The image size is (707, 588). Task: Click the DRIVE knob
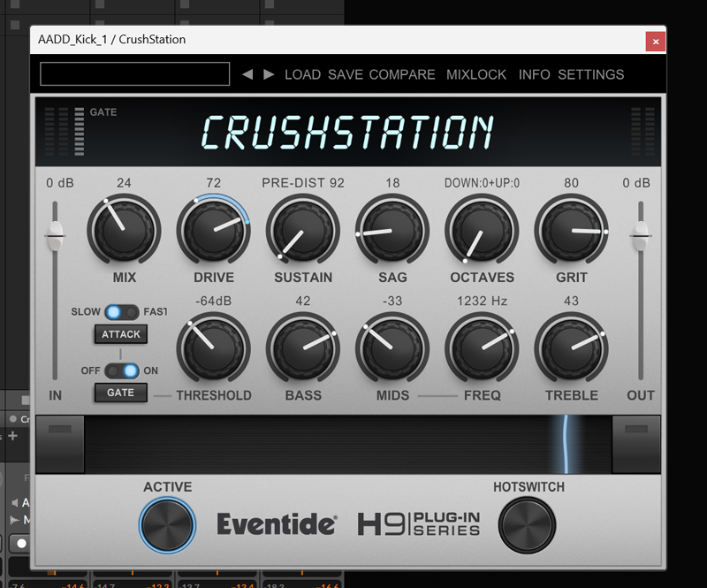pos(213,231)
